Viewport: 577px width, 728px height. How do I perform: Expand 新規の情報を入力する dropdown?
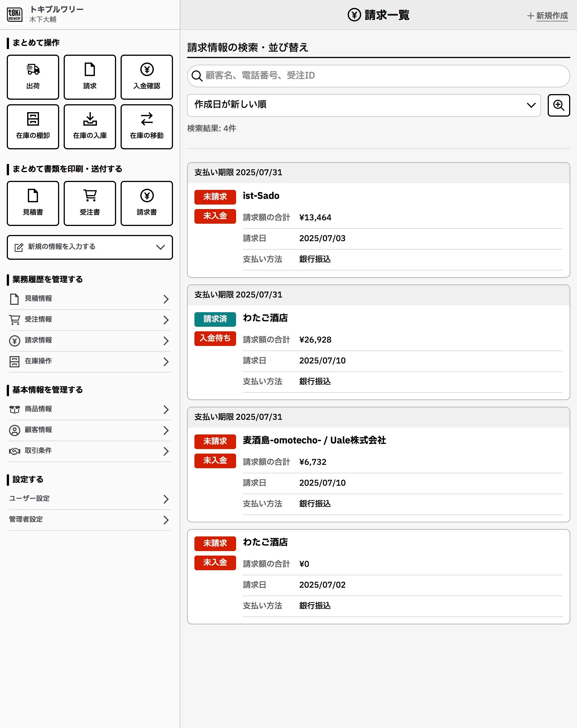click(x=90, y=247)
